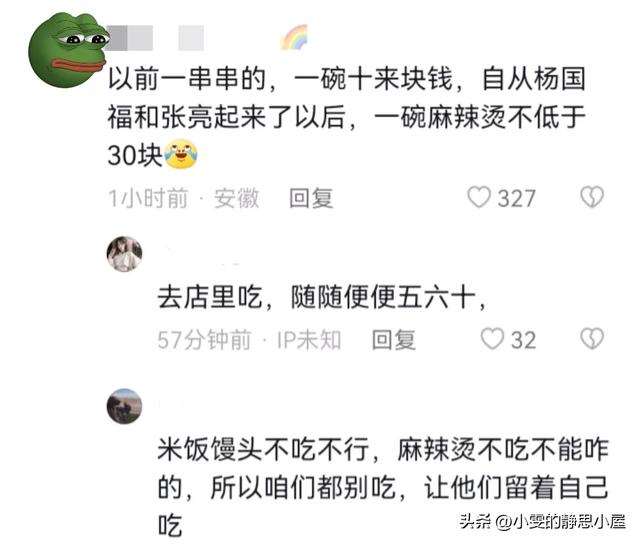Viewport: 640px width, 544px height.
Task: Tap the 32 like count
Action: pyautogui.click(x=524, y=340)
